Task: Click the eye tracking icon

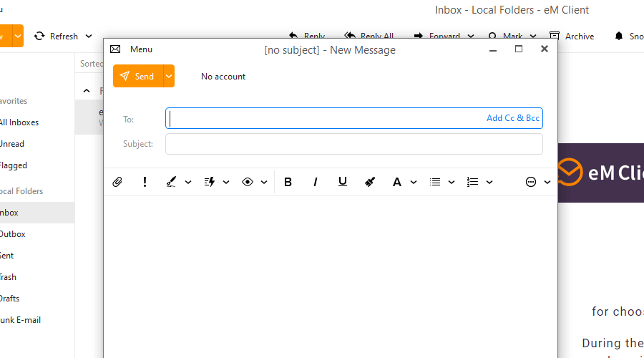Action: [x=248, y=182]
